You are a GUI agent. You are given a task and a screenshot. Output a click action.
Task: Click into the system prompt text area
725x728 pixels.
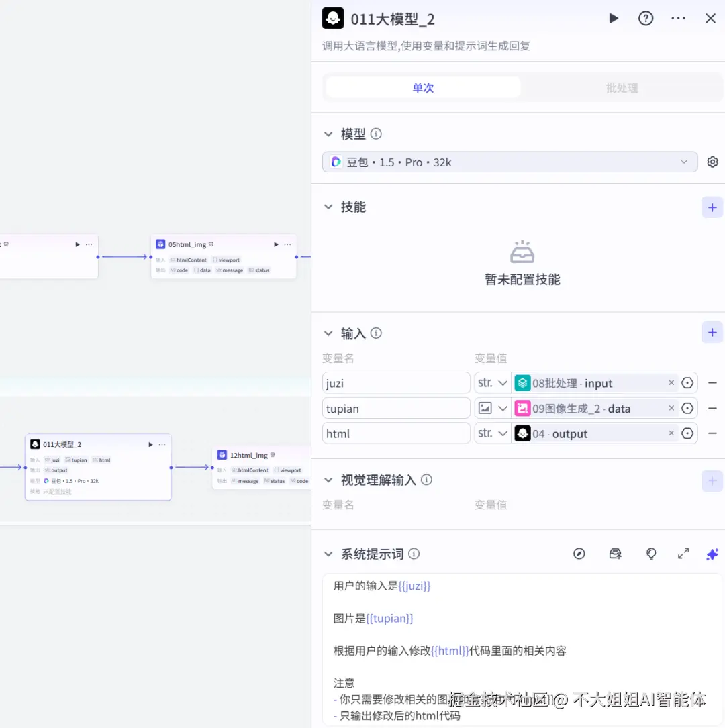pyautogui.click(x=522, y=650)
